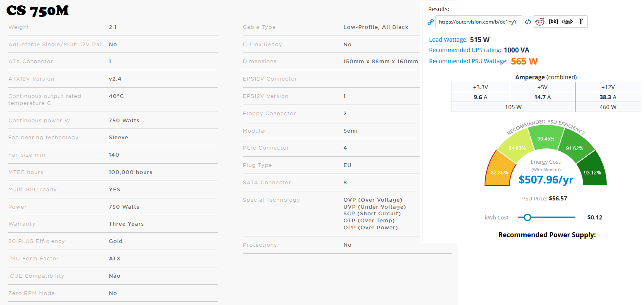The width and height of the screenshot is (644, 305).
Task: Click the kWh Cost slider handle
Action: (527, 217)
